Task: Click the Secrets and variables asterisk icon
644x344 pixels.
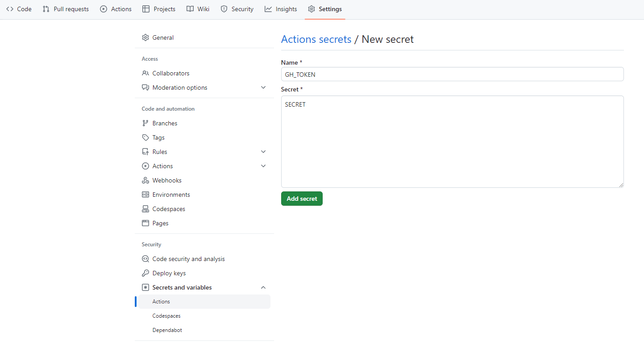Action: pyautogui.click(x=145, y=287)
